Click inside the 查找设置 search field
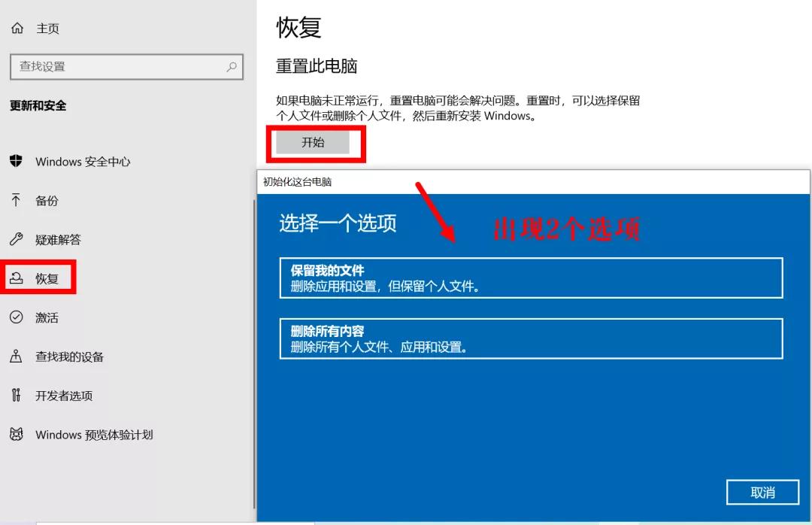Image resolution: width=812 pixels, height=525 pixels. click(x=113, y=66)
